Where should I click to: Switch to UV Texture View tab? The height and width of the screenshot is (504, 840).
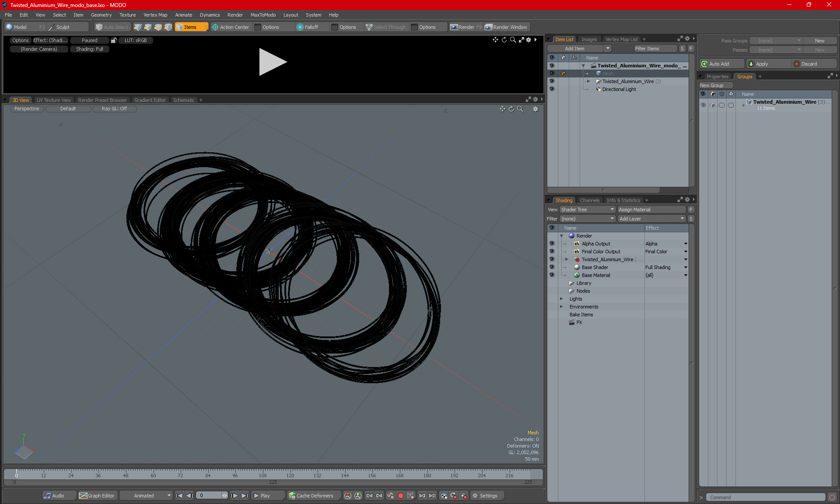tap(54, 100)
